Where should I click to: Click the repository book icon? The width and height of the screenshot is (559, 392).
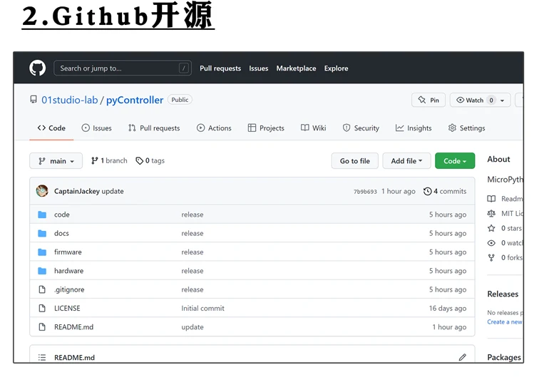point(34,100)
